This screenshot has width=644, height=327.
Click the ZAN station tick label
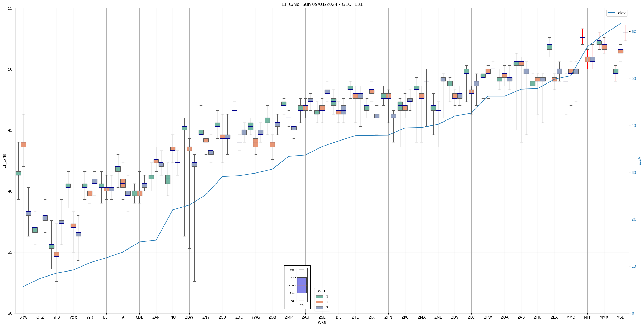tap(156, 317)
